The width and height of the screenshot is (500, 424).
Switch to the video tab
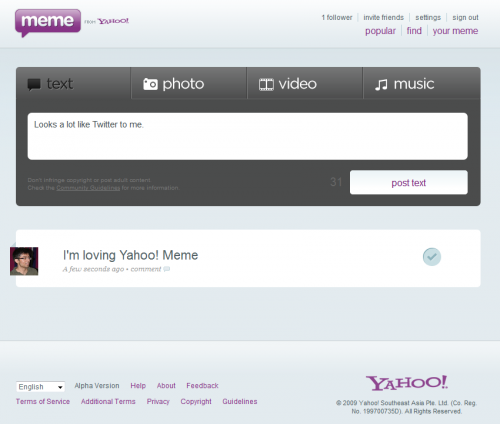point(305,83)
